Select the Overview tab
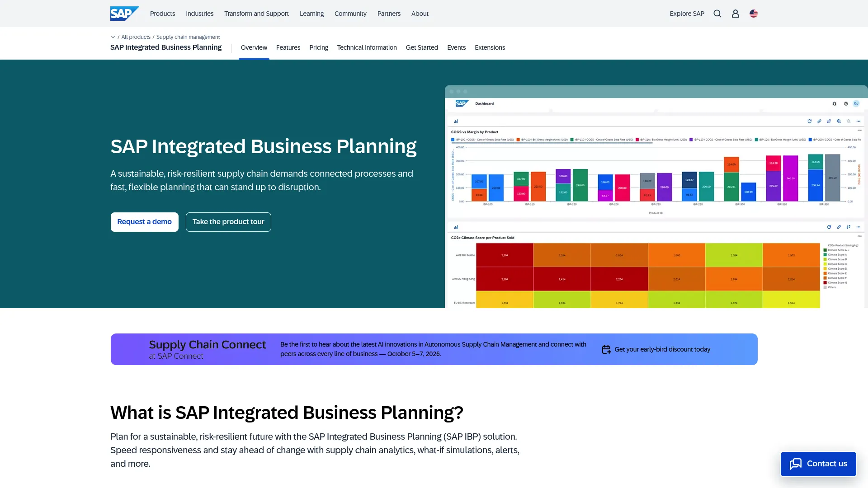 254,47
